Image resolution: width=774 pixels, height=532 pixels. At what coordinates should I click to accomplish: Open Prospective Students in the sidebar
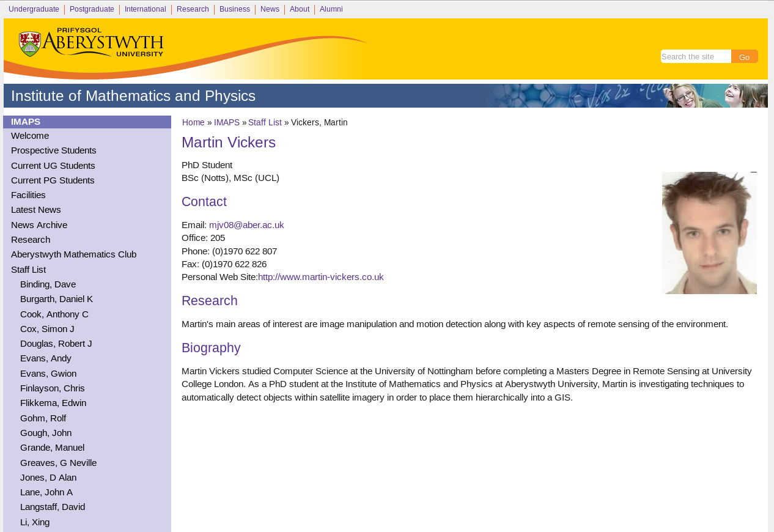[54, 150]
